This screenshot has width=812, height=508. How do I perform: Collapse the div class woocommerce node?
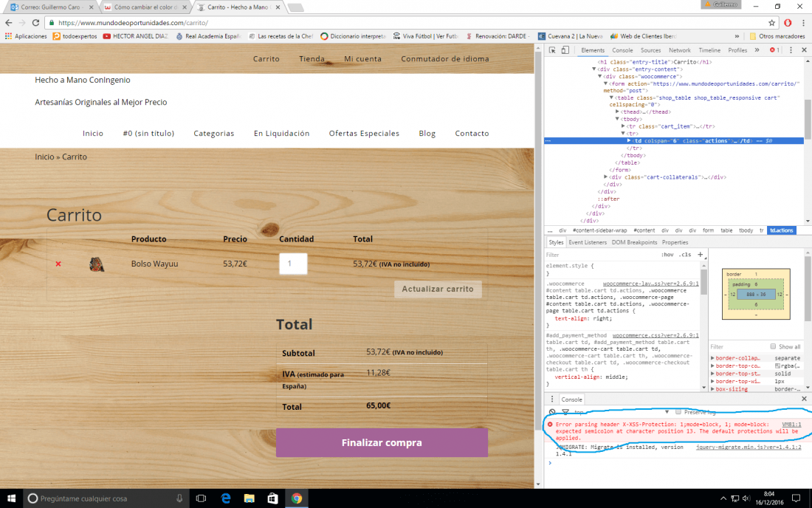point(599,76)
